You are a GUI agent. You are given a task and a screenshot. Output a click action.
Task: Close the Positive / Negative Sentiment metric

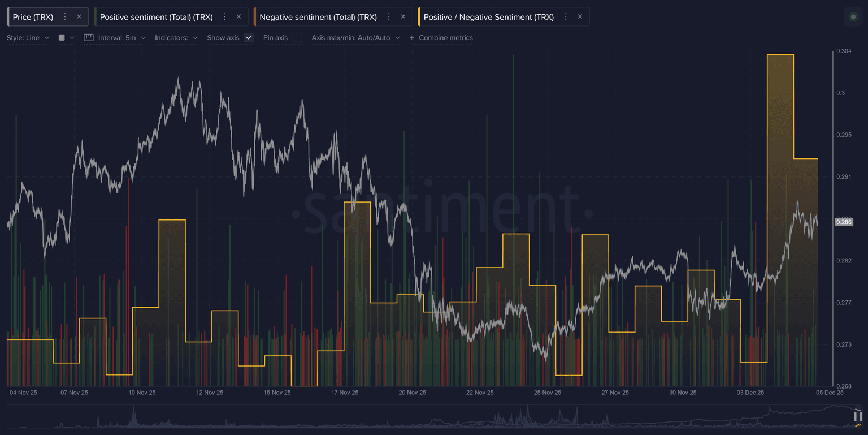[580, 17]
